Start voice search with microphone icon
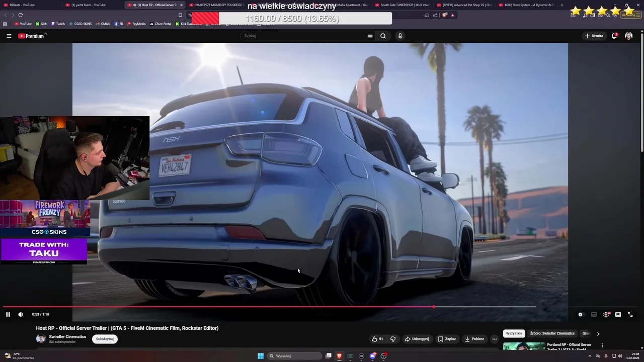The height and width of the screenshot is (362, 644). [x=400, y=36]
